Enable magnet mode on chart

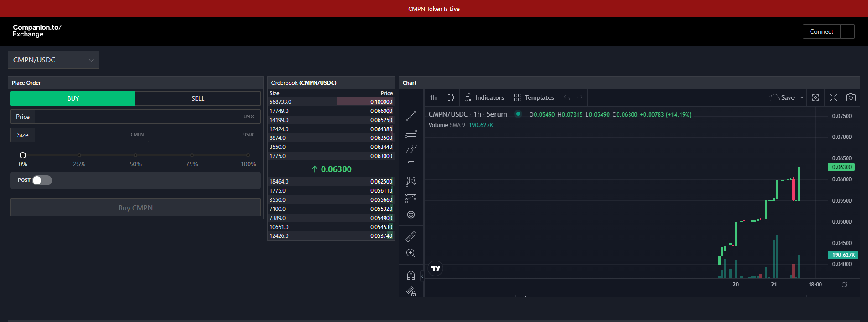tap(411, 275)
